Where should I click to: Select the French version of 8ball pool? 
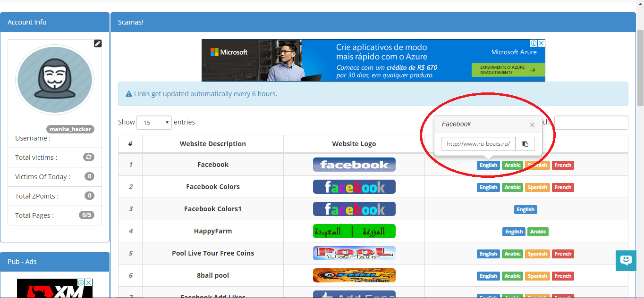coord(563,276)
